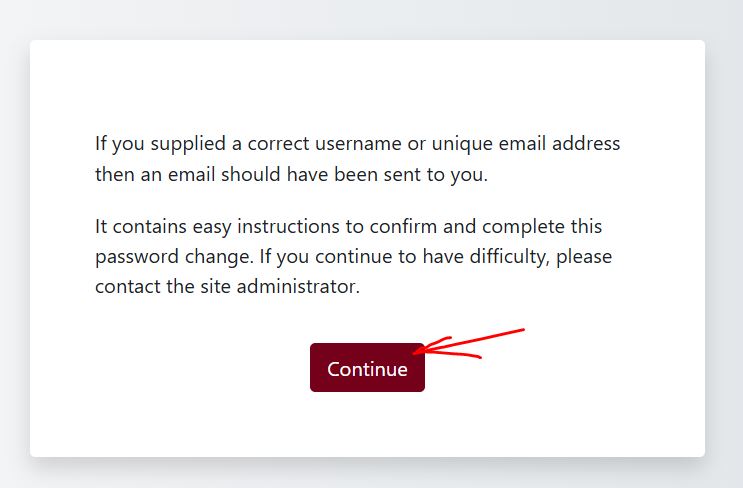Click the red arrow annotation
Image resolution: width=743 pixels, height=488 pixels.
tap(468, 342)
